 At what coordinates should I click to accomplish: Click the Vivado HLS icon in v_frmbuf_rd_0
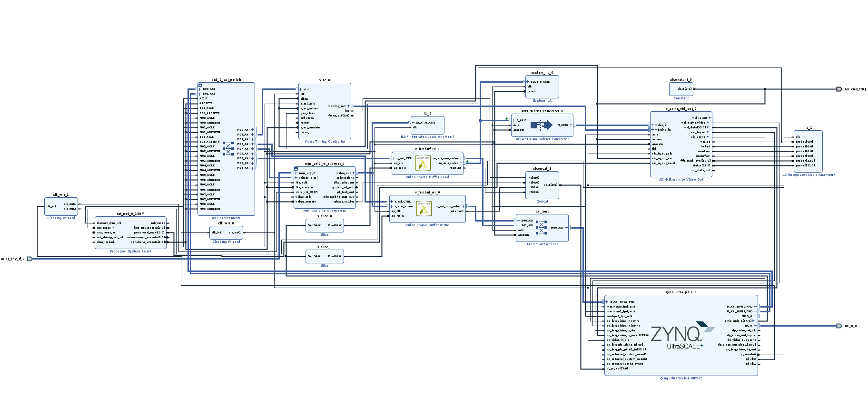pos(423,164)
